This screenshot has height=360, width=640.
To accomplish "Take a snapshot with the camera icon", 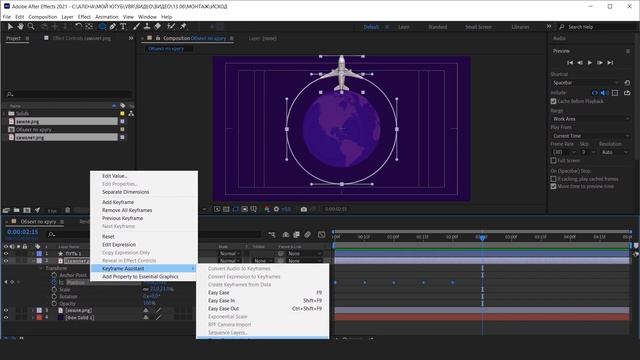I will click(304, 209).
